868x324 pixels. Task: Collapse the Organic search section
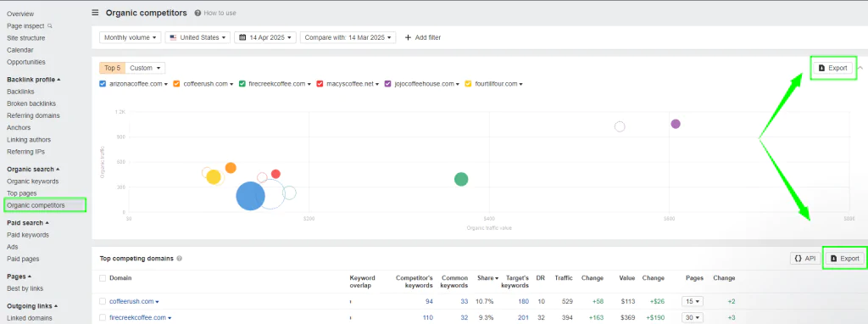pyautogui.click(x=33, y=170)
